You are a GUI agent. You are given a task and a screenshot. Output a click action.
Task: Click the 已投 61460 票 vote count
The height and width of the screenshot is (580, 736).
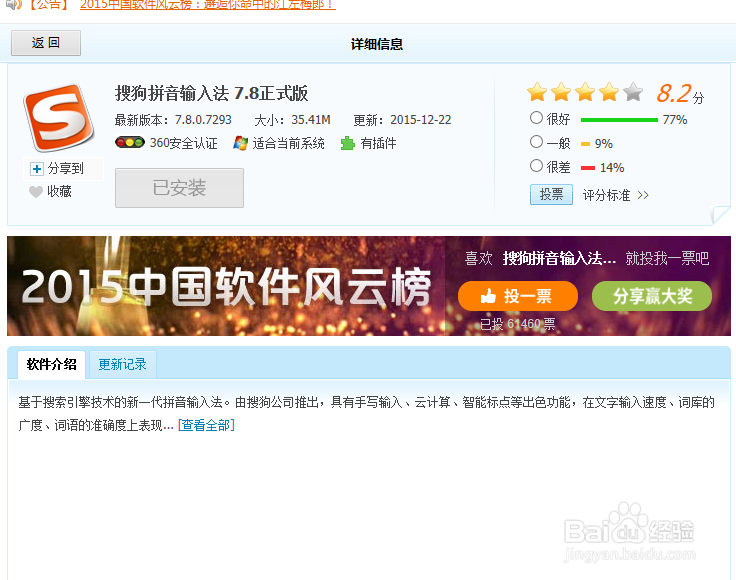pos(518,324)
